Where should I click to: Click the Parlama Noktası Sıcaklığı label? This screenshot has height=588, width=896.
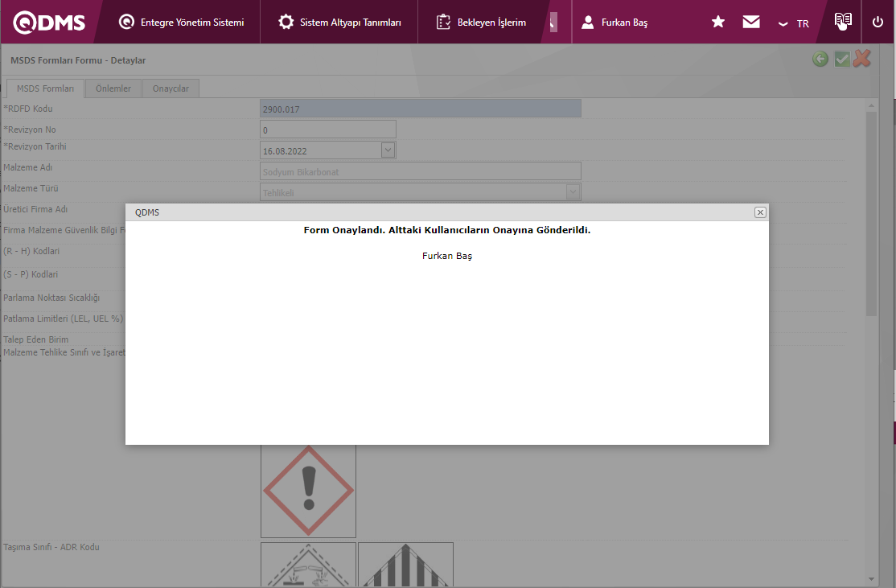[51, 298]
